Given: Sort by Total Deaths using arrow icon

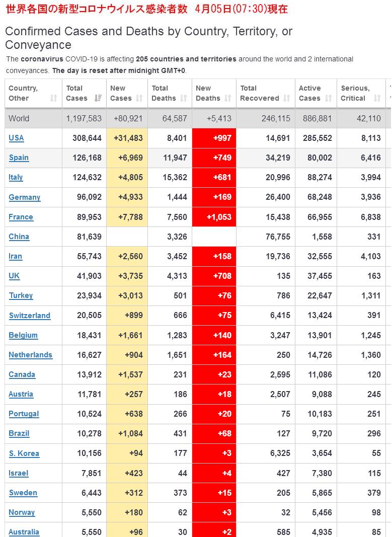Looking at the screenshot, I should point(184,98).
